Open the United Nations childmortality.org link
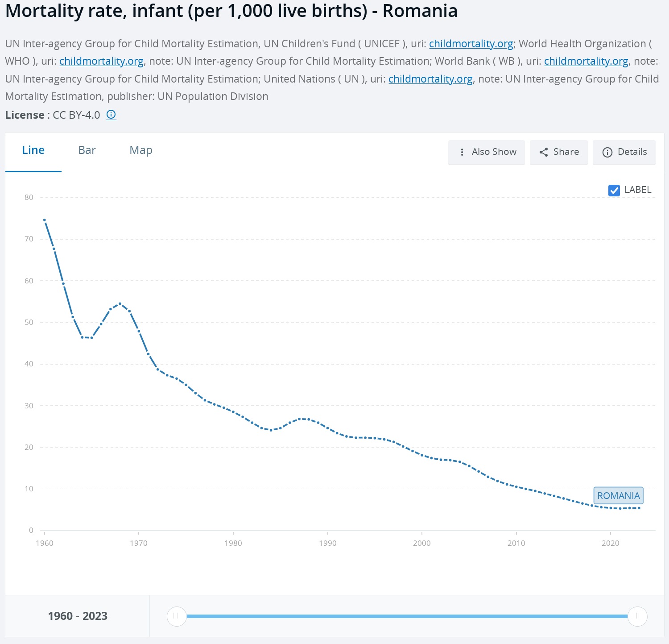Viewport: 669px width, 644px height. (430, 79)
